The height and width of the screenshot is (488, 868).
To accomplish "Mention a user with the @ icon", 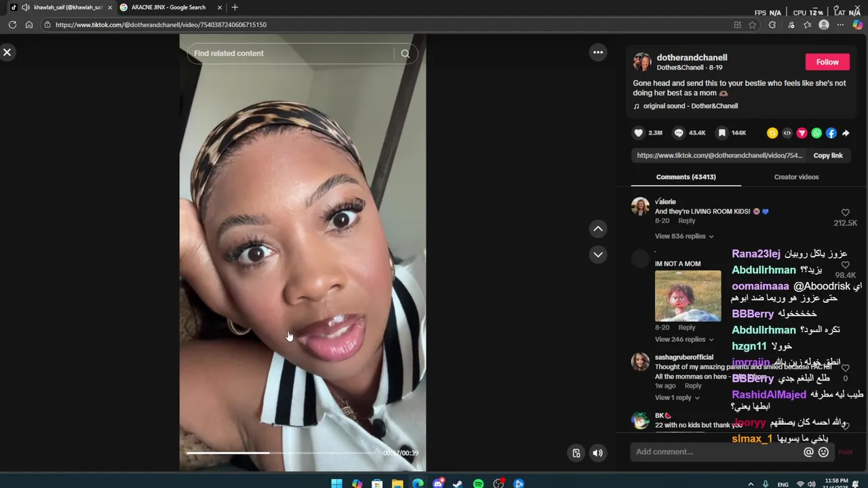I will (x=808, y=452).
